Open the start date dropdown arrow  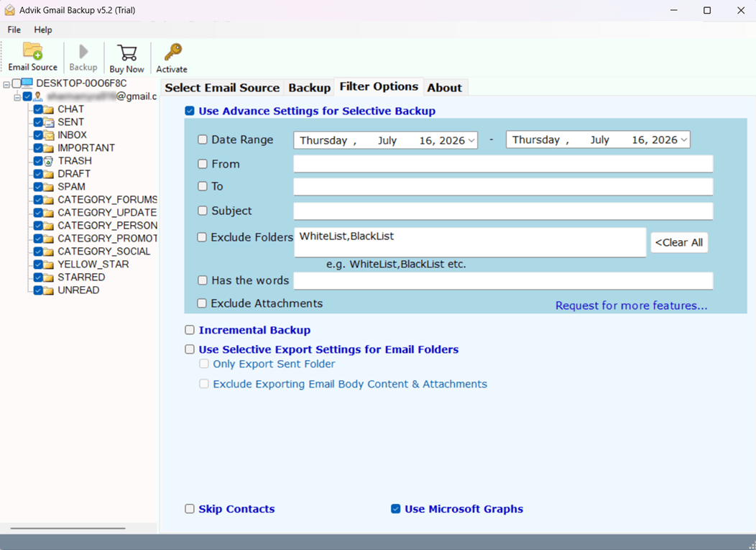click(x=471, y=140)
